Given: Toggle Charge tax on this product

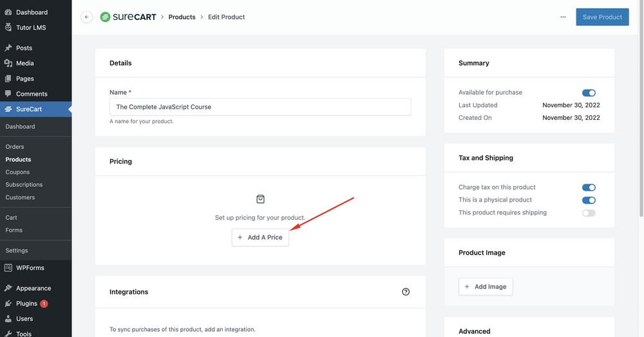Looking at the screenshot, I should [x=589, y=188].
